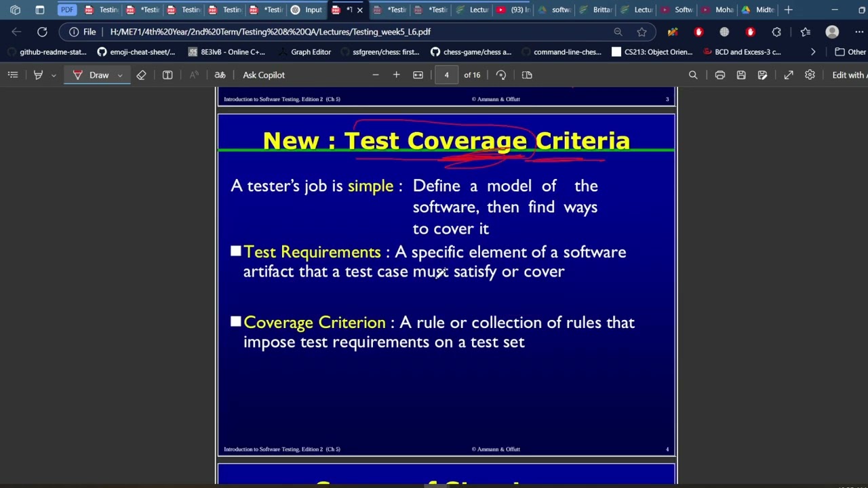Open the Extensions puzzle icon
This screenshot has height=488, width=868.
[776, 32]
